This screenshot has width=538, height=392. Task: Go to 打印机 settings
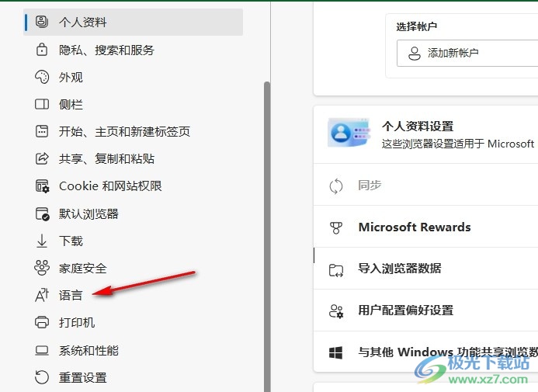point(133,322)
